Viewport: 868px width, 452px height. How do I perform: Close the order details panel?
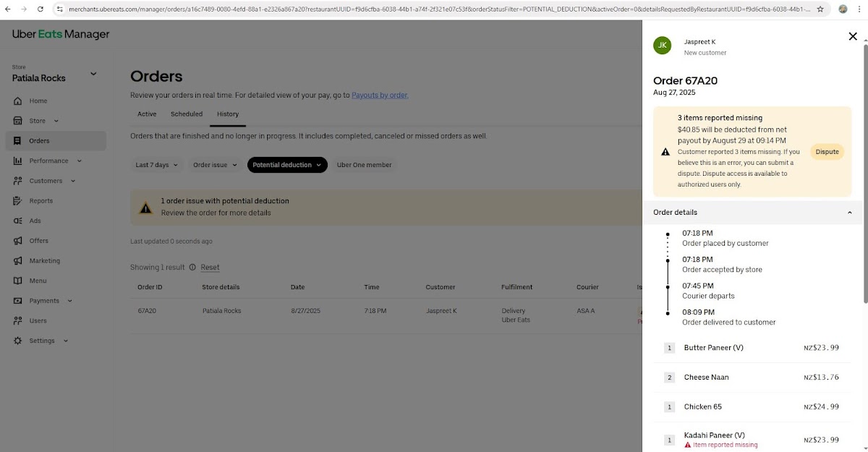[853, 37]
